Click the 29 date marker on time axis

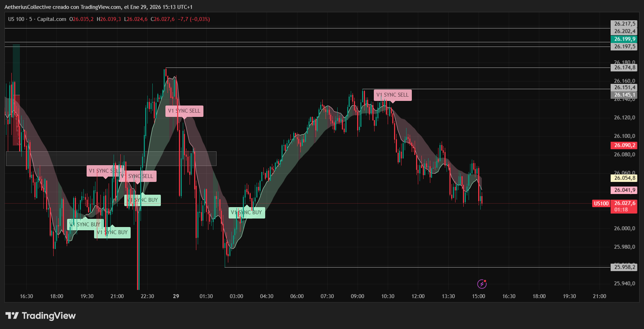176,296
